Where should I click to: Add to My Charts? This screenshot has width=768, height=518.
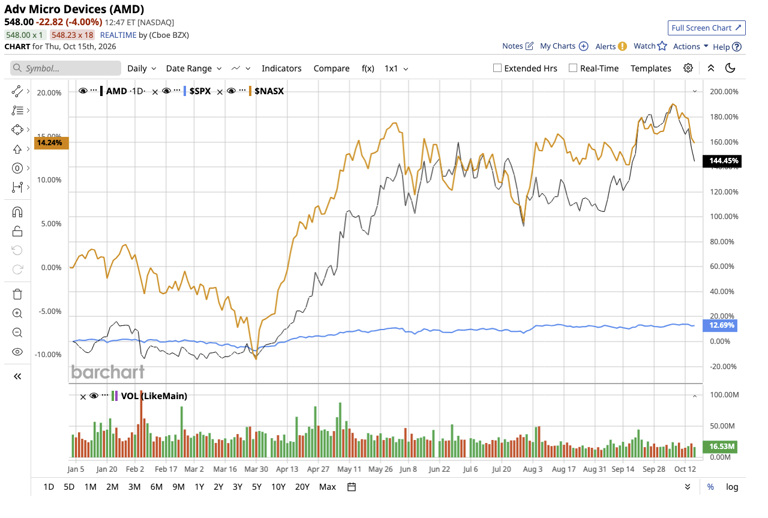[x=564, y=46]
